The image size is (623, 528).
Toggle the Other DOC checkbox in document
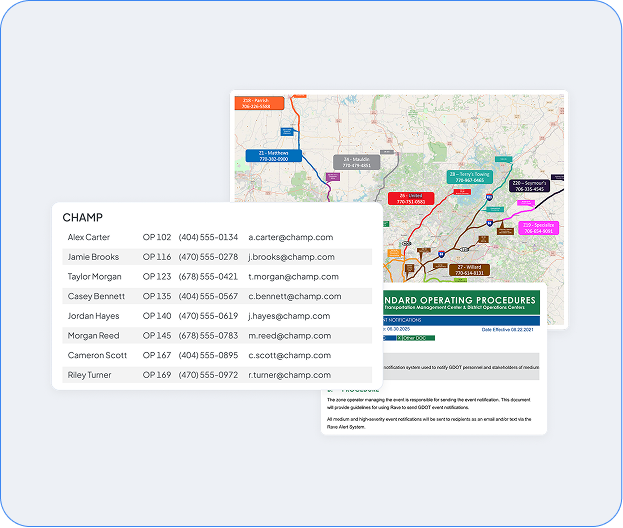coord(399,338)
